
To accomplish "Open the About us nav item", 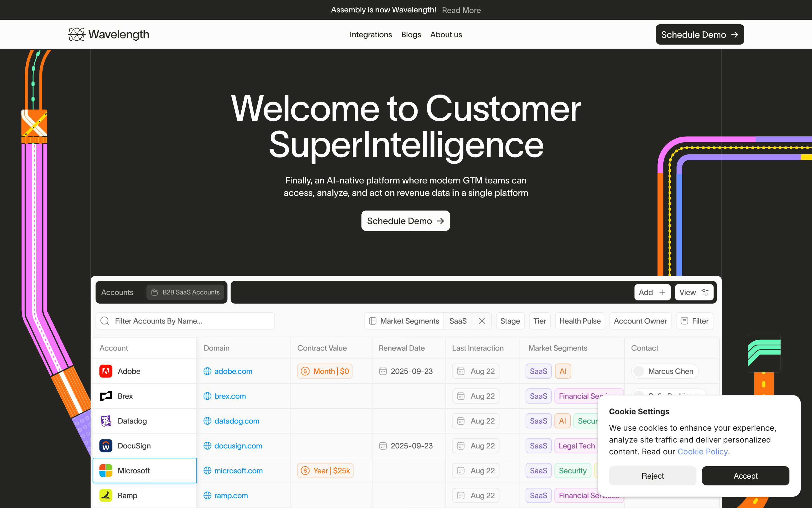I will [x=446, y=35].
